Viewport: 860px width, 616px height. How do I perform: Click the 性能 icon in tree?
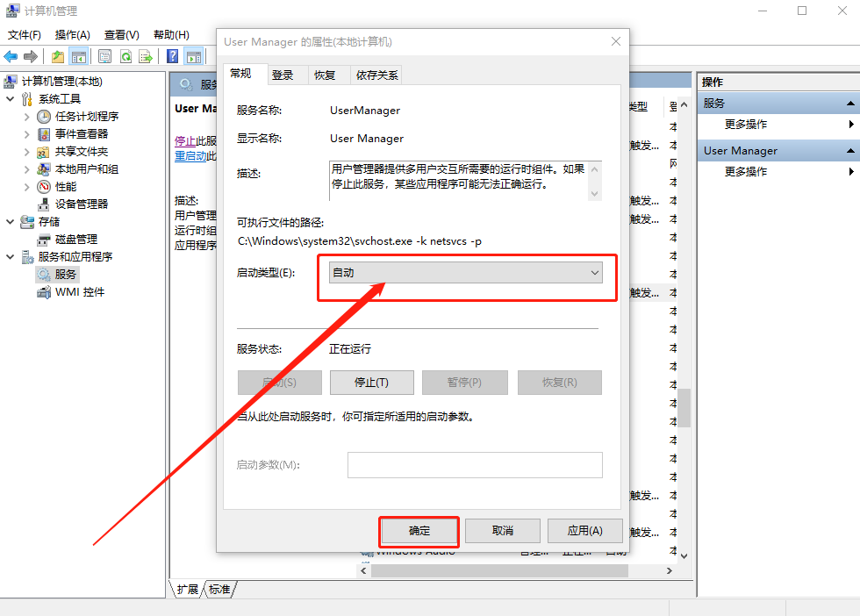tap(44, 187)
